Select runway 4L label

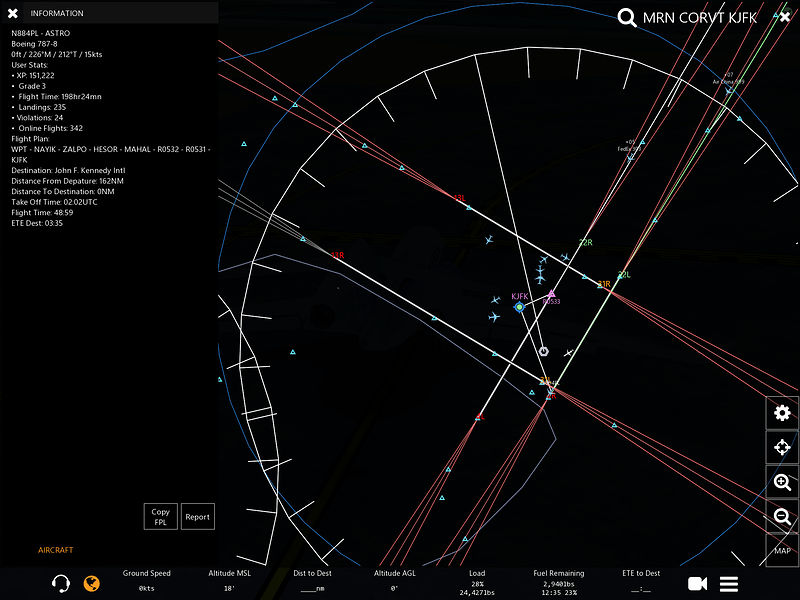coord(480,417)
